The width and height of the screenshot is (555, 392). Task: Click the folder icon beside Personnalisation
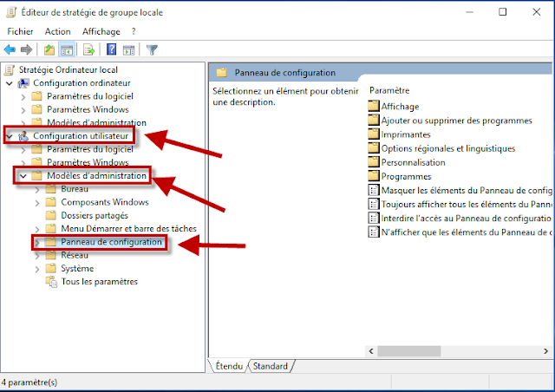pyautogui.click(x=374, y=162)
